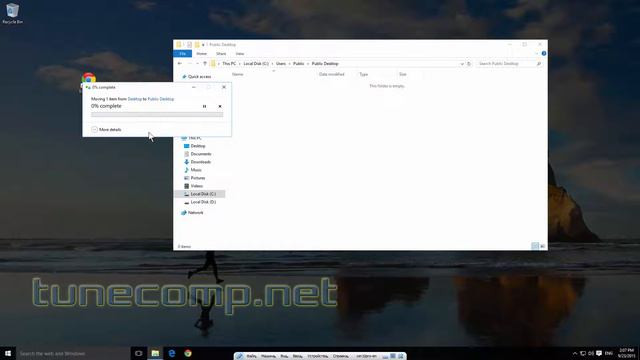Sort by Type column

click(364, 74)
